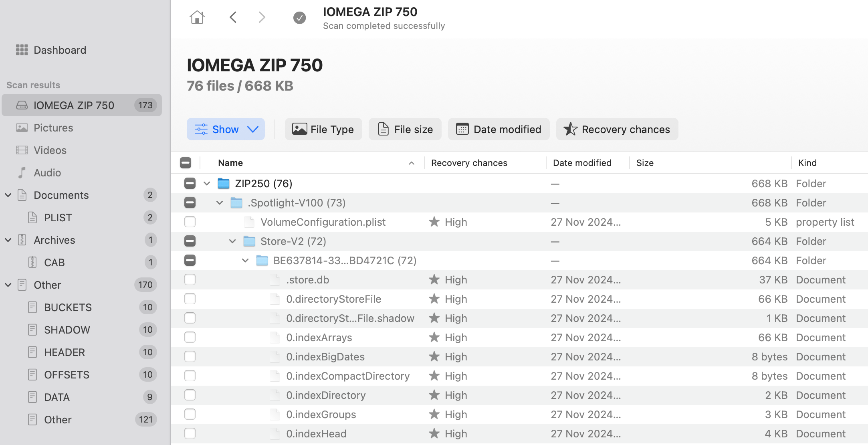The image size is (868, 445).
Task: Collapse the ZIP250 root folder
Action: click(207, 184)
